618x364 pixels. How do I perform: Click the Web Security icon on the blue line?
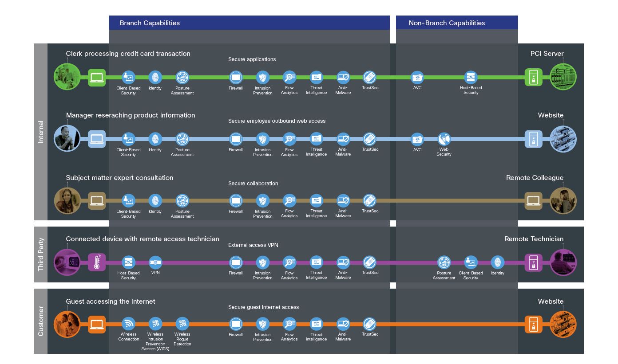click(x=444, y=139)
